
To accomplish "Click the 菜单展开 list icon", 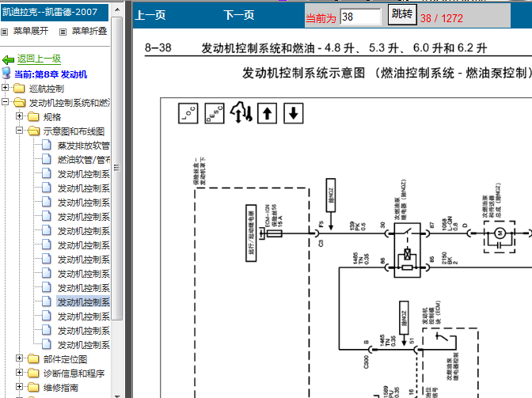I will [5, 32].
